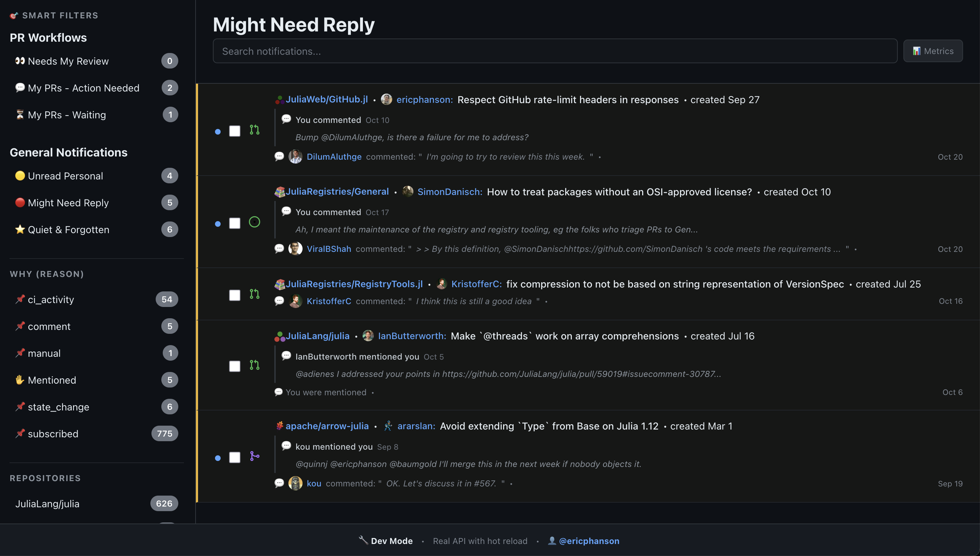Tick checkbox for @threads array comprehensions PR
The width and height of the screenshot is (980, 556).
point(235,366)
